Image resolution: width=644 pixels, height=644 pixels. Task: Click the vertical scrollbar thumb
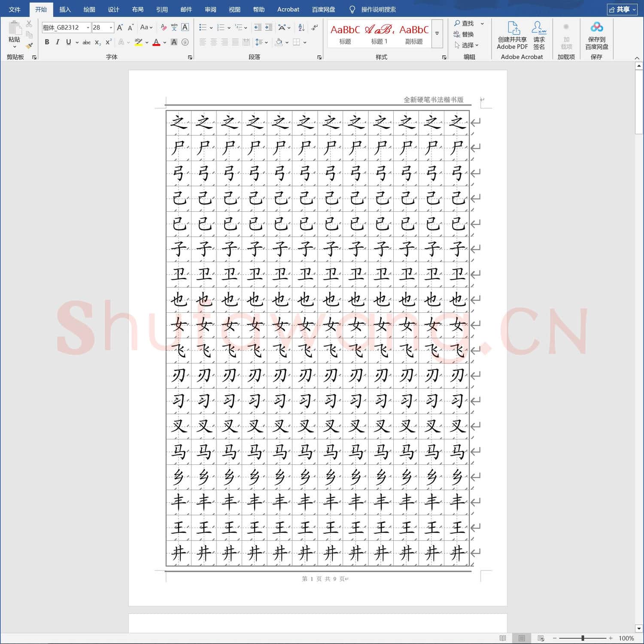point(639,103)
